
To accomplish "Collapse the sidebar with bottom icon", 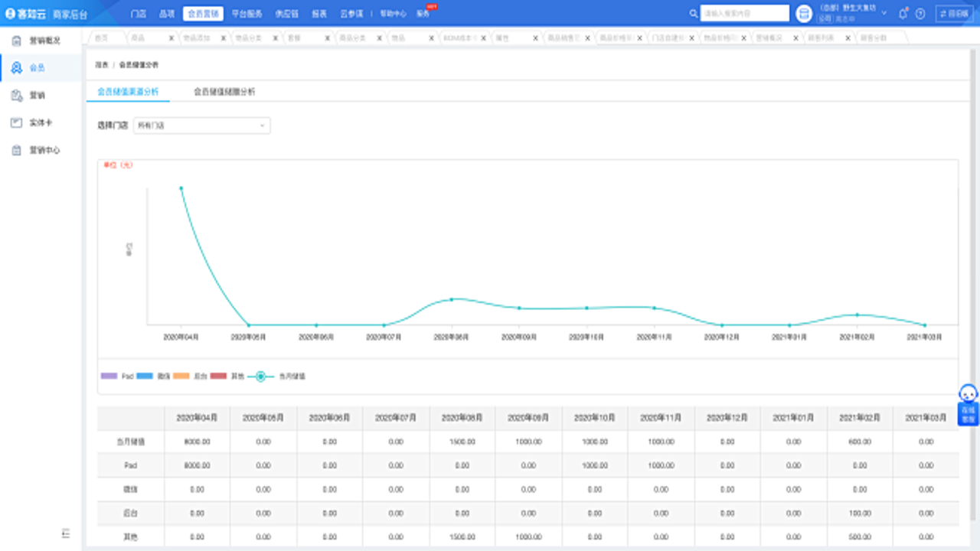I will (66, 533).
